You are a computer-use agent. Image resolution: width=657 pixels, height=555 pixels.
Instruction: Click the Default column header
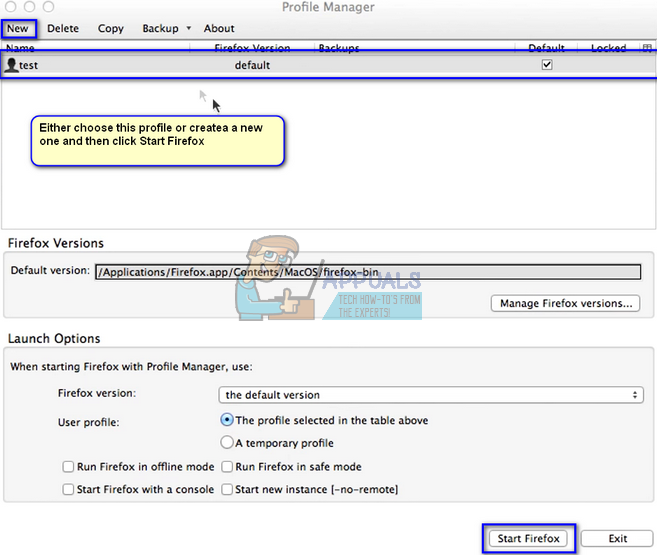[x=546, y=48]
